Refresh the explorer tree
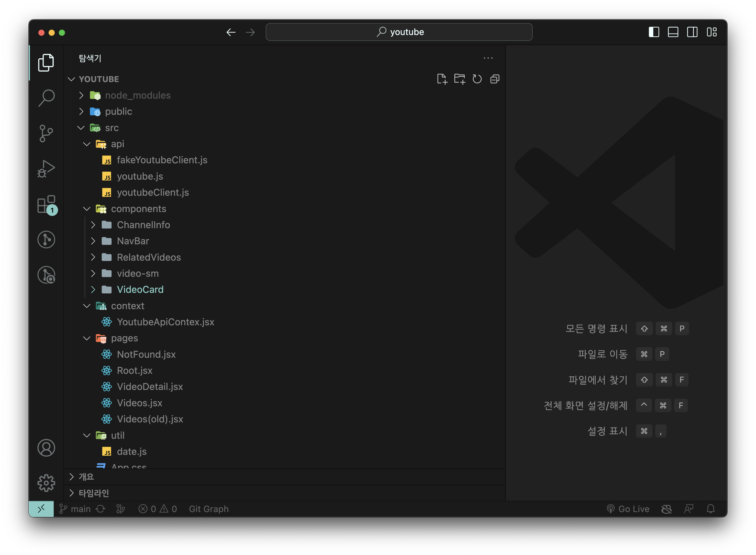 point(477,79)
